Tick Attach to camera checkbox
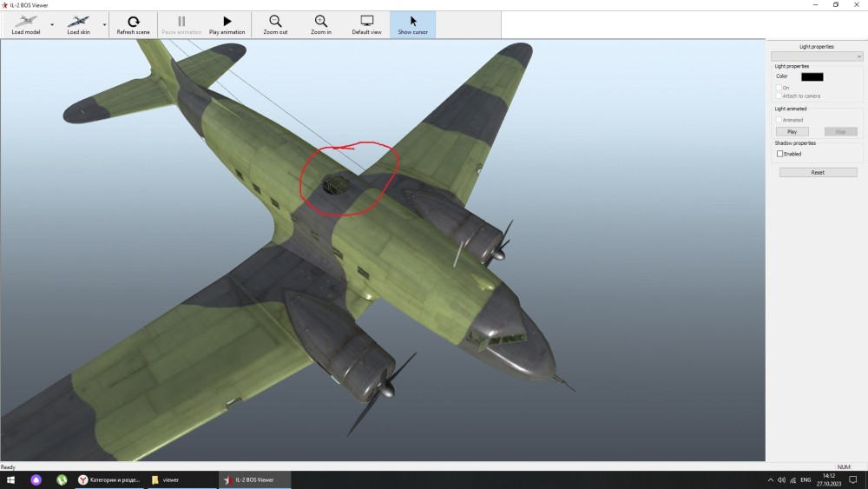868x489 pixels. (x=779, y=96)
